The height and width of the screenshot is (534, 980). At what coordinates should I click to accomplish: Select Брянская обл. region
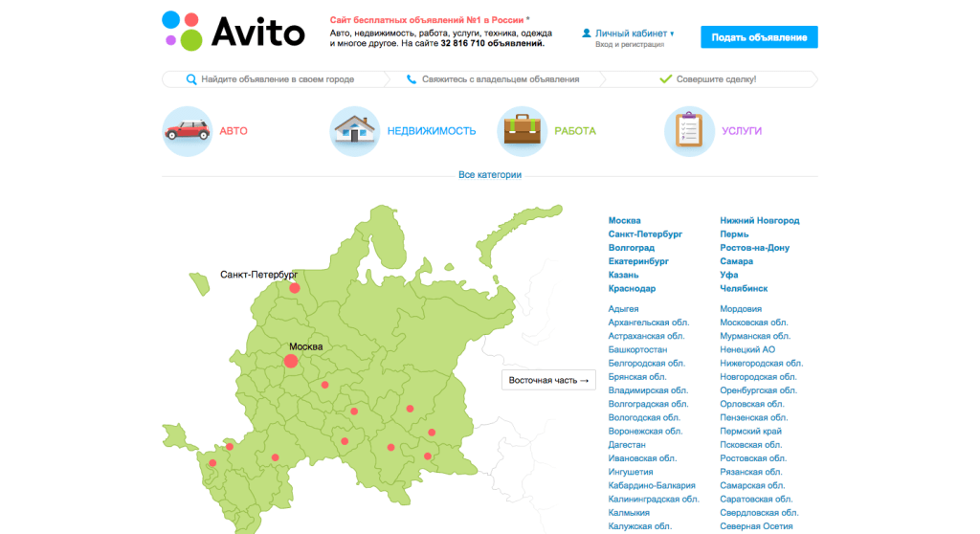click(636, 376)
